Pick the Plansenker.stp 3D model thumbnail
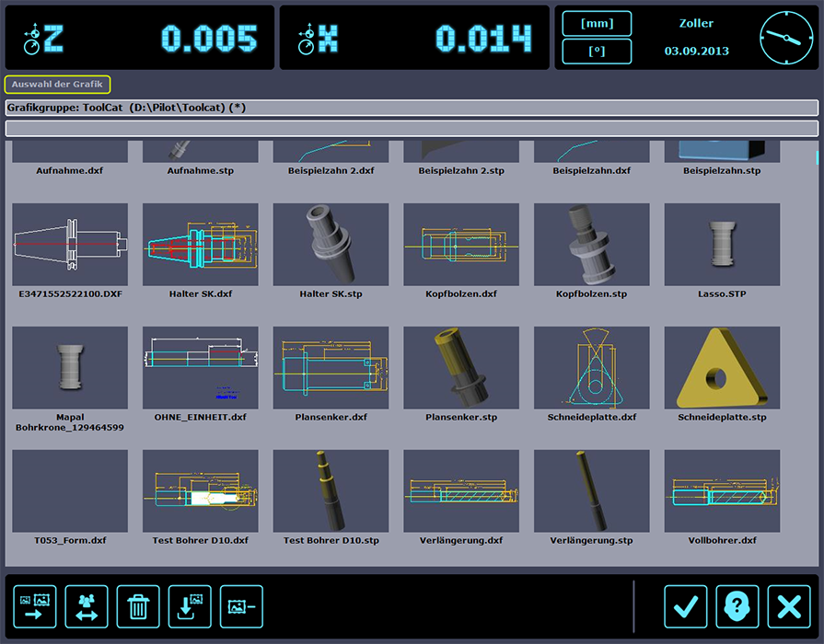This screenshot has width=824, height=644. (461, 368)
